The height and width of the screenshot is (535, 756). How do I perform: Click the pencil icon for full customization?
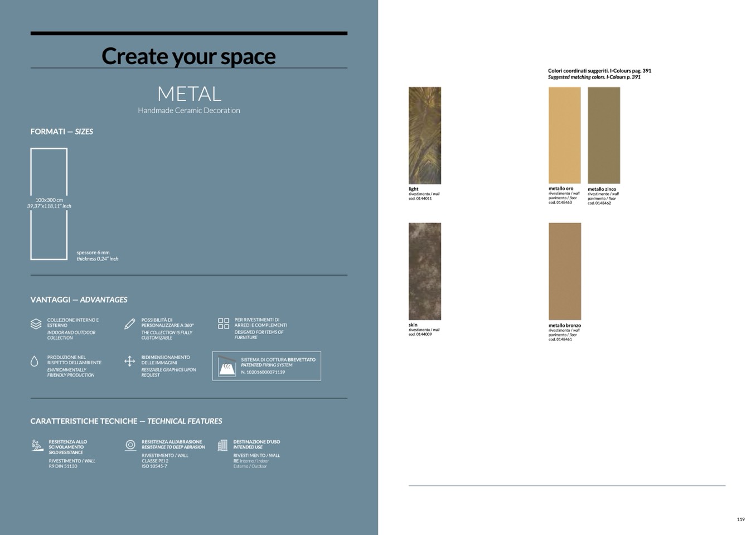(x=129, y=324)
